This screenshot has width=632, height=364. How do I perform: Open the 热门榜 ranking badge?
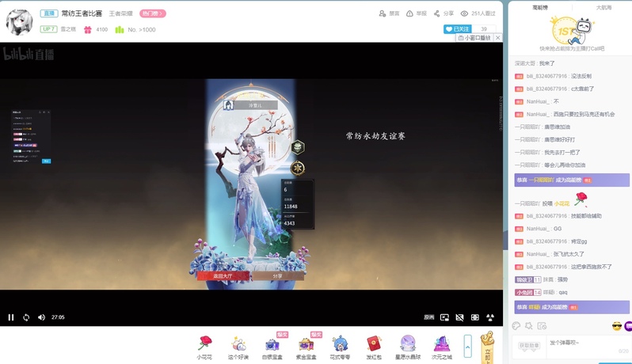[153, 13]
